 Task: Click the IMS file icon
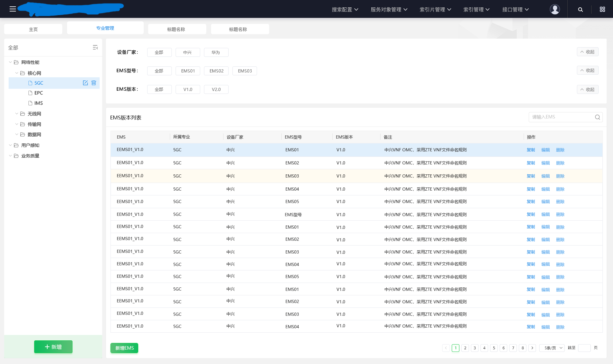[30, 103]
